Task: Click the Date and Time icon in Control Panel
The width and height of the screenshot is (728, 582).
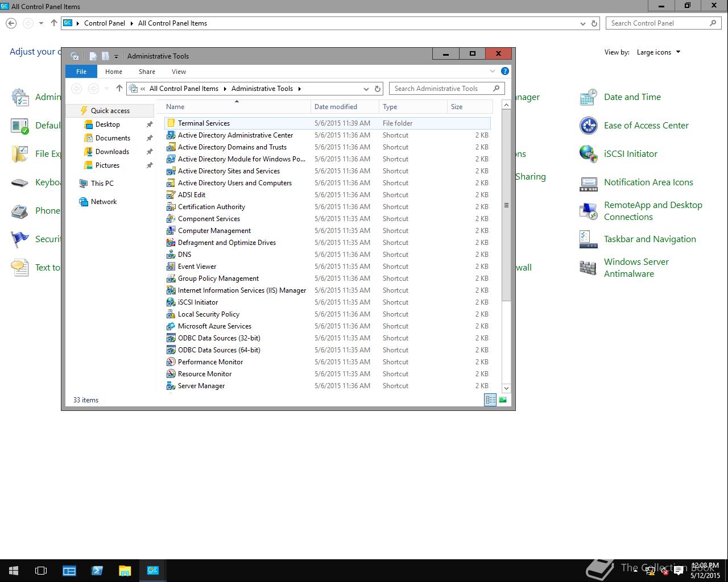Action: [588, 97]
